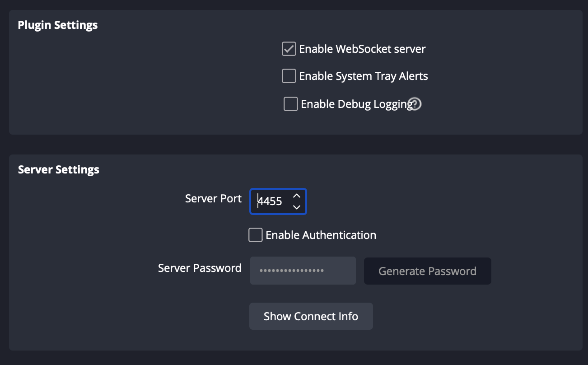Image resolution: width=588 pixels, height=365 pixels.
Task: Click the Enable System Tray Alerts label
Action: click(364, 76)
